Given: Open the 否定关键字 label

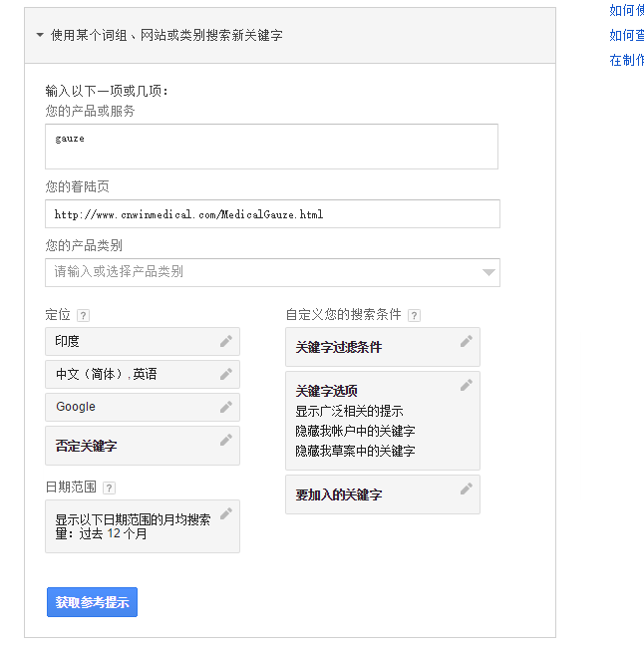Looking at the screenshot, I should click(x=86, y=446).
